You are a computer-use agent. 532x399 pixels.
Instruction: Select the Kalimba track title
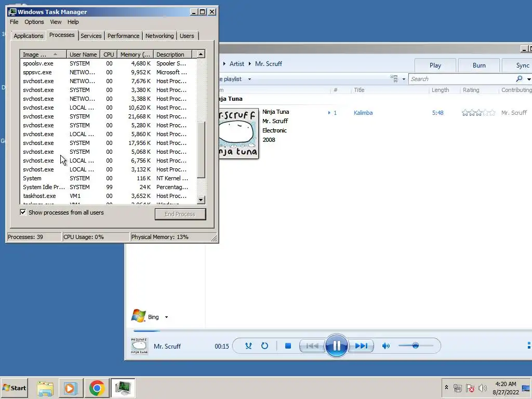tap(363, 113)
